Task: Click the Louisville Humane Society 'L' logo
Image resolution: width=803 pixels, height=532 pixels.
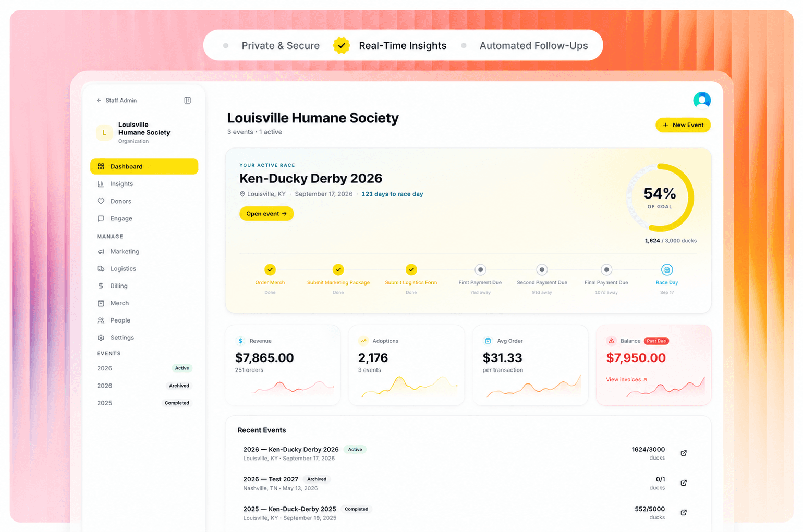Action: tap(104, 133)
